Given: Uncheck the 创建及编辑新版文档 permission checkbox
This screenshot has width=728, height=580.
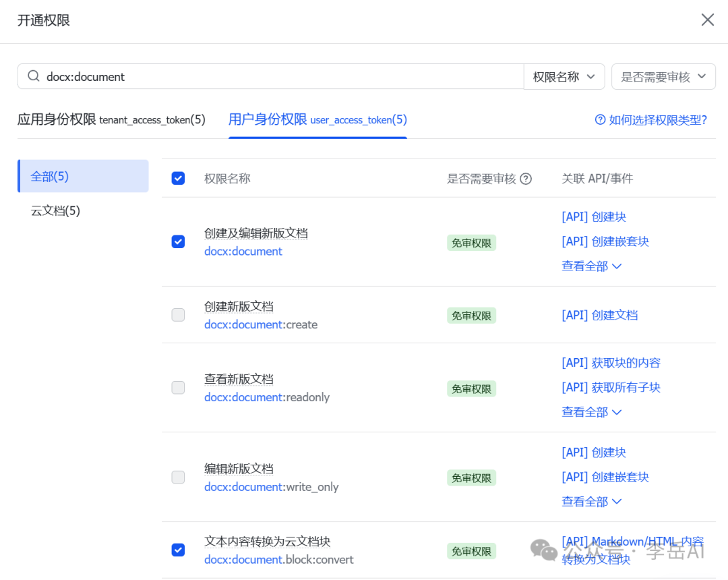Looking at the screenshot, I should point(178,241).
